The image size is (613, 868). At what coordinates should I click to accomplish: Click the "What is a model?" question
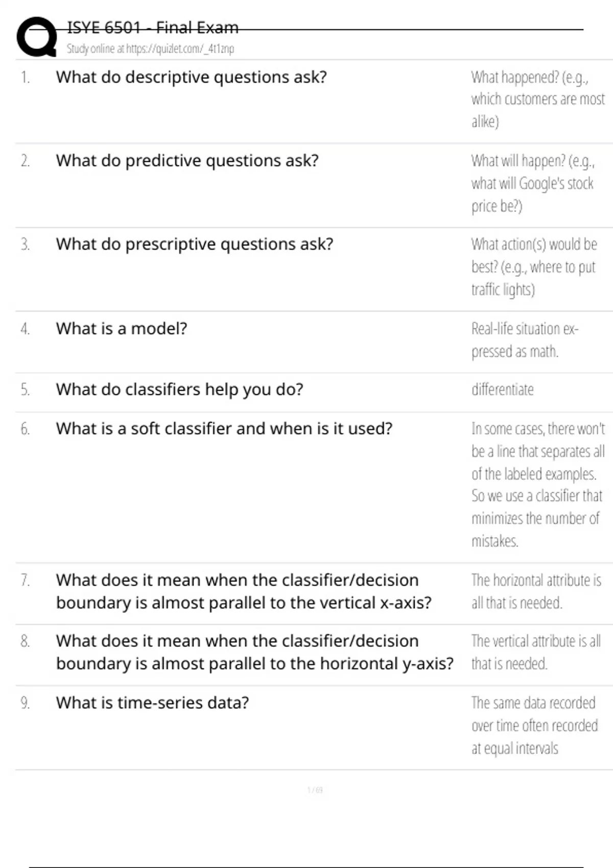tap(122, 329)
